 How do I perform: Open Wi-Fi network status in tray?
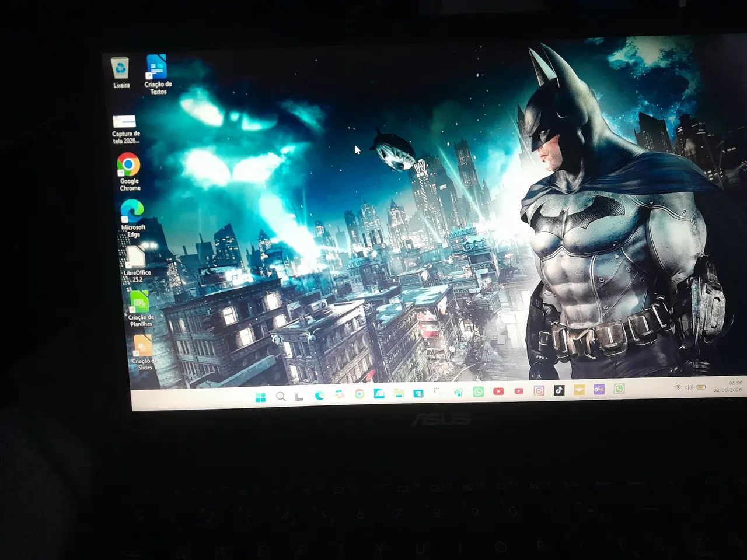pos(678,387)
